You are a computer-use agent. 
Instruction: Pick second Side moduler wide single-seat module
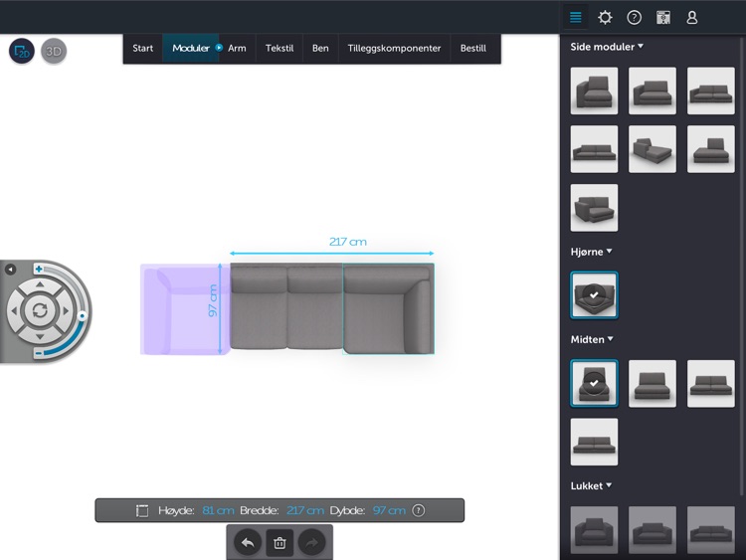tap(653, 91)
